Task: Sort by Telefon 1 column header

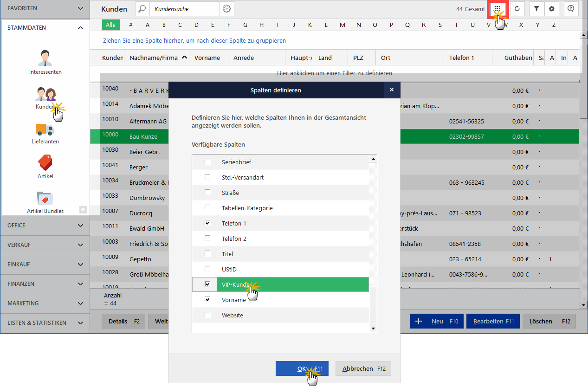Action: pyautogui.click(x=468, y=58)
